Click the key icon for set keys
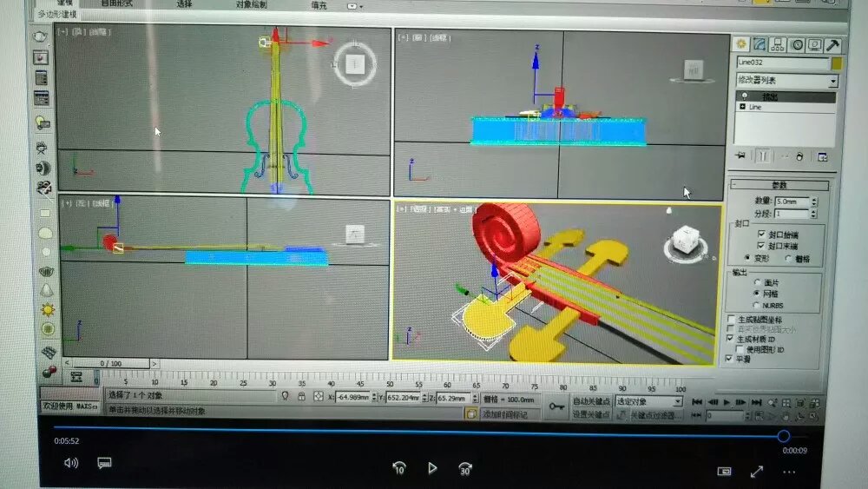The width and height of the screenshot is (868, 489). [x=556, y=406]
